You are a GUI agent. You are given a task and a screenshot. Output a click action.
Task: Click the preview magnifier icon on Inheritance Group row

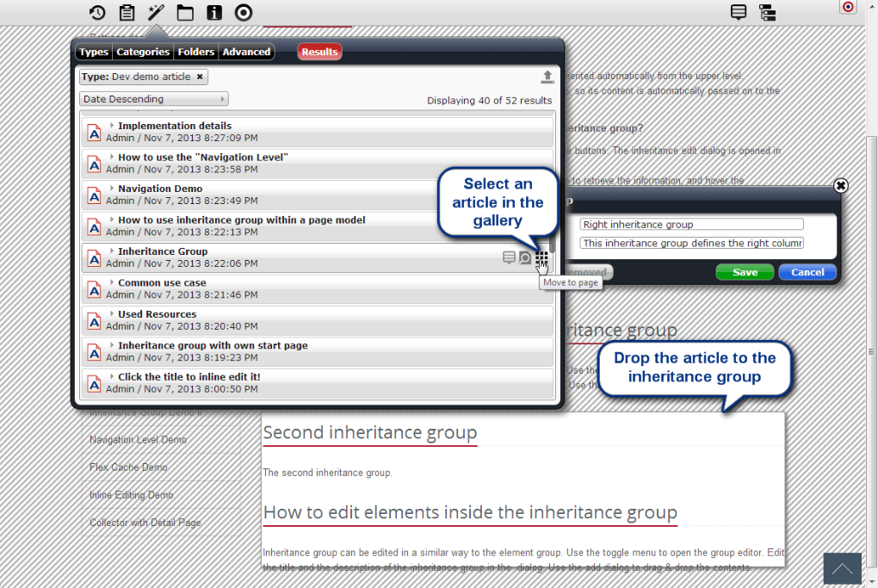click(525, 257)
